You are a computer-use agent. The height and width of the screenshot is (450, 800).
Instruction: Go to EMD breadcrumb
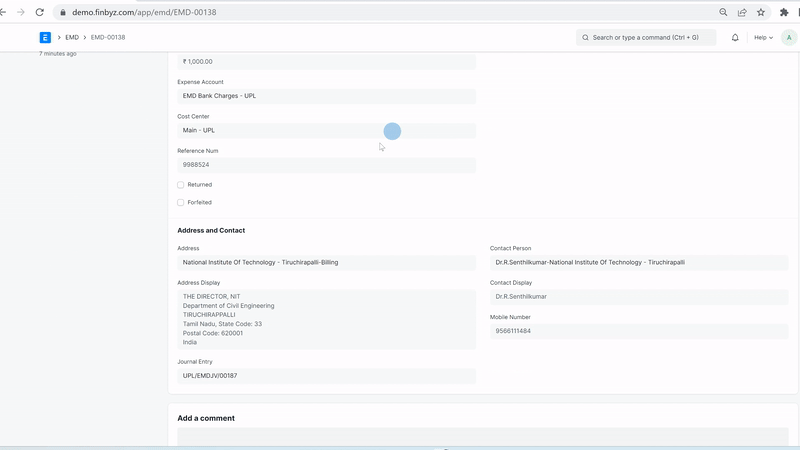[x=72, y=37]
